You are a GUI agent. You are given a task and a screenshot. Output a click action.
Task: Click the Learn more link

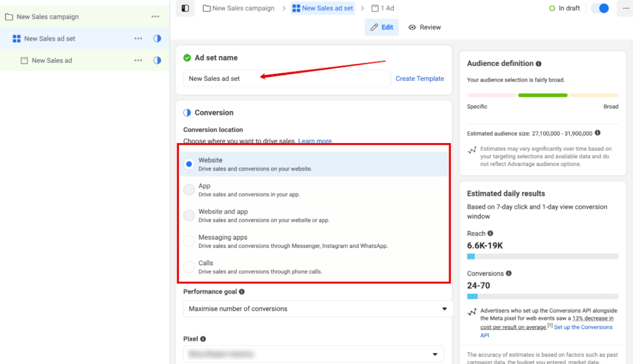(x=315, y=141)
